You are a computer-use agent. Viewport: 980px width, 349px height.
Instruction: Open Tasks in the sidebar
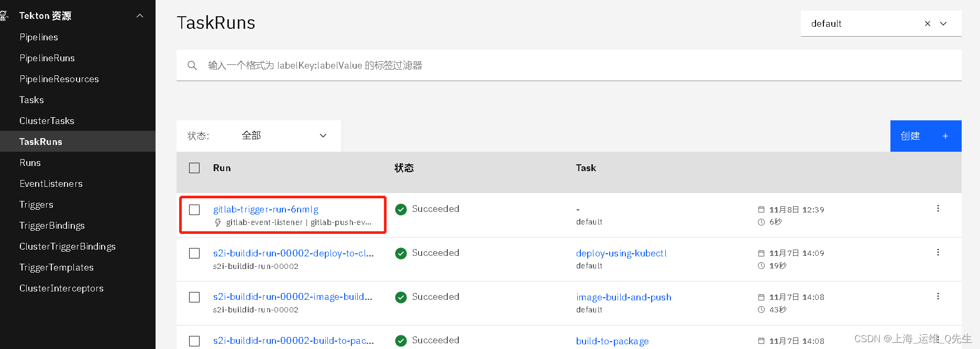(31, 100)
